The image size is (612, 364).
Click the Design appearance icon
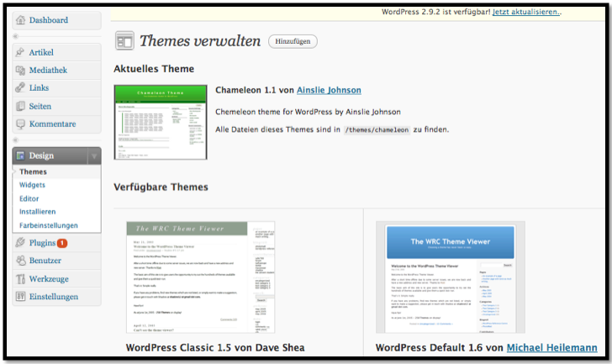(x=20, y=156)
